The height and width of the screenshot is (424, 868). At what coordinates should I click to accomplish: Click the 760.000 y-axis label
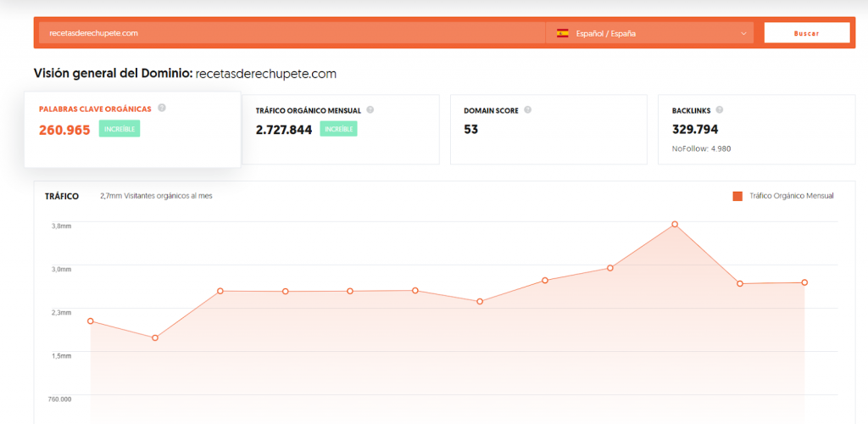[x=60, y=399]
